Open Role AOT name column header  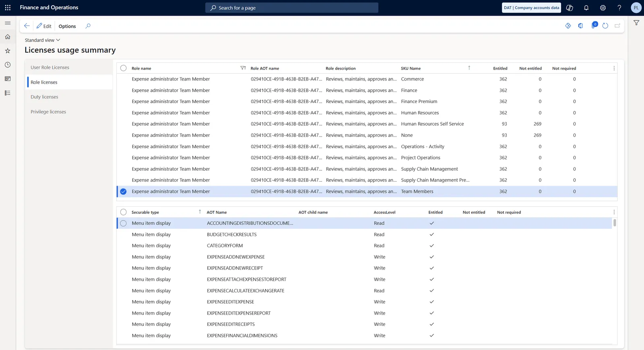point(265,68)
